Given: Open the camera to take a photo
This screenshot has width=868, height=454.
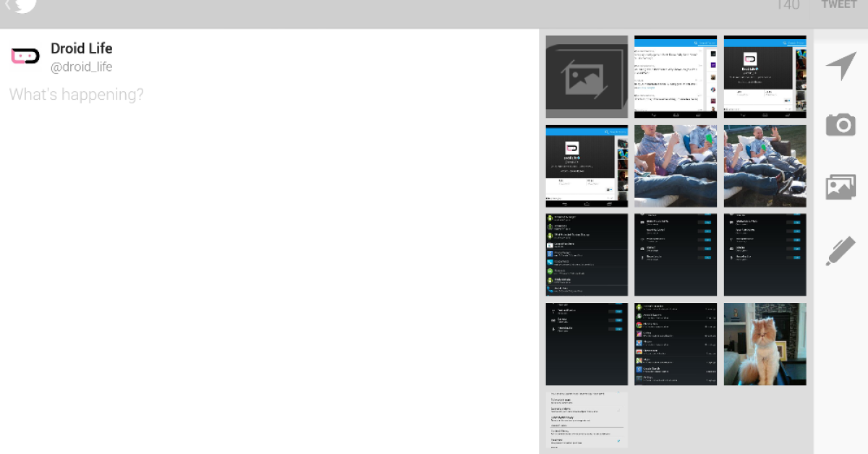Looking at the screenshot, I should coord(841,125).
